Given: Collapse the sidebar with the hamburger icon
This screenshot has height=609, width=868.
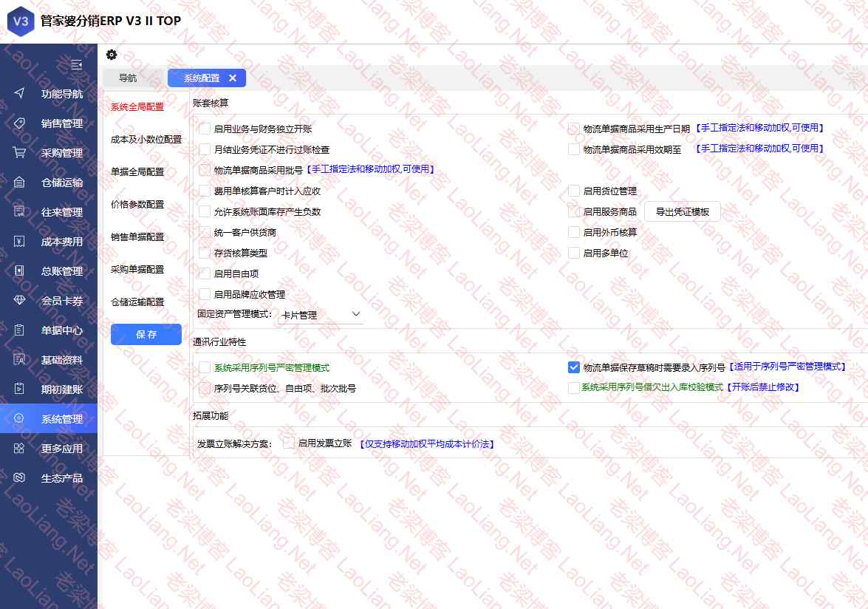Looking at the screenshot, I should (x=76, y=65).
